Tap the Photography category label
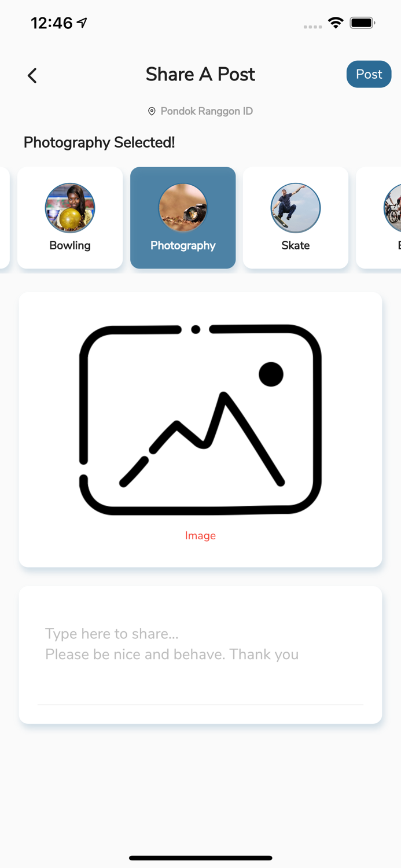The image size is (401, 868). (183, 245)
